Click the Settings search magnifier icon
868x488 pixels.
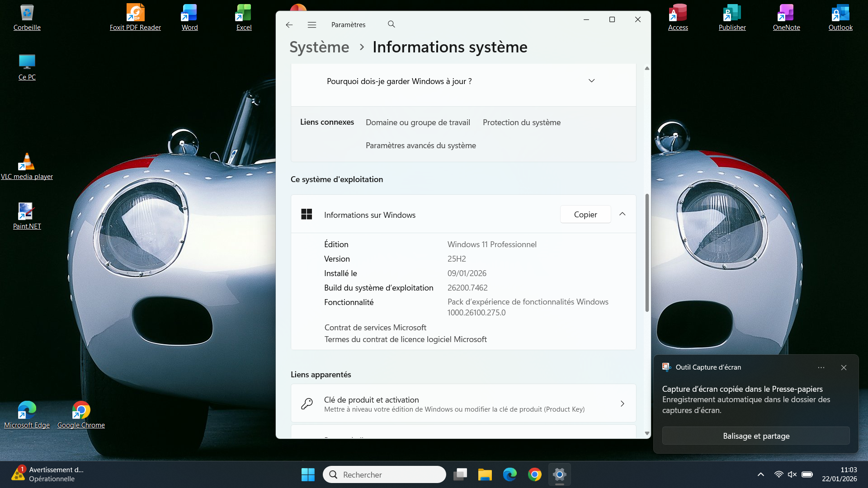coord(392,24)
